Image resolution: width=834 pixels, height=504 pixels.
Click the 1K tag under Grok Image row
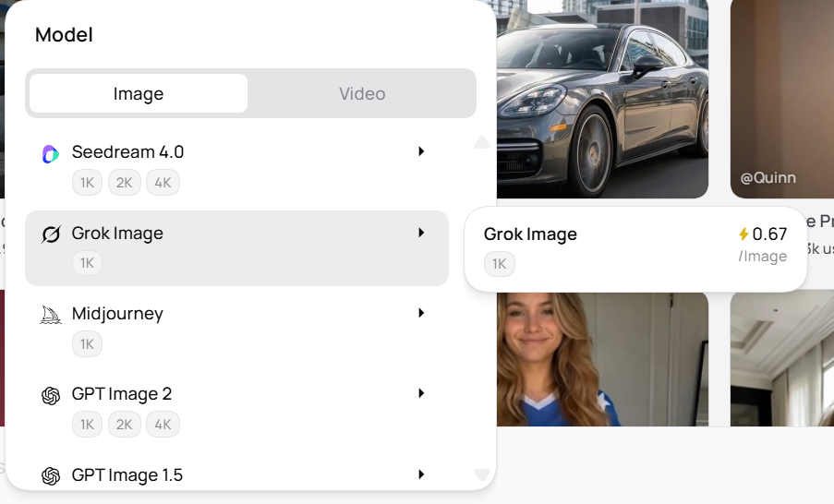click(x=87, y=263)
